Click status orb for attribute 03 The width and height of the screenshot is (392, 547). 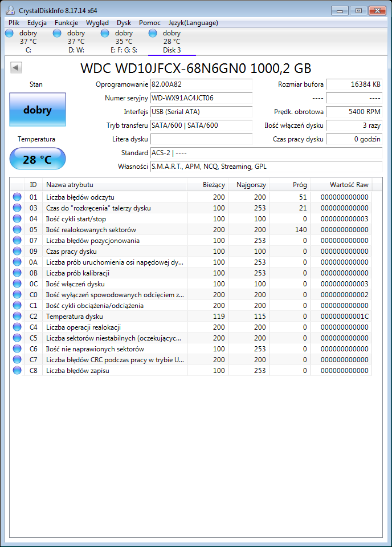pyautogui.click(x=17, y=208)
